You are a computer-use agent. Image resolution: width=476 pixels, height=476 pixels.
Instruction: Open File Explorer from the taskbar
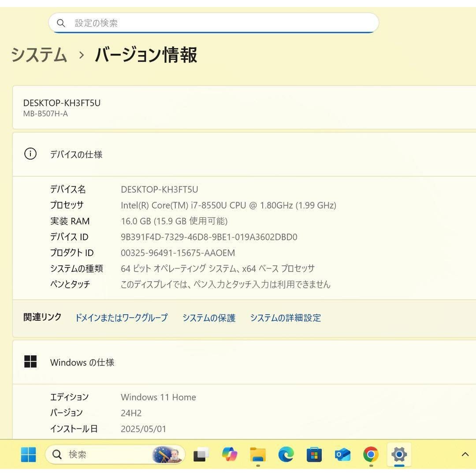click(258, 454)
